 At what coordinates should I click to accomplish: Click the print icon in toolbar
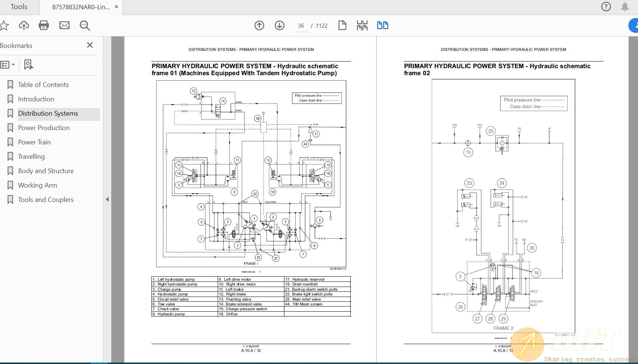[44, 25]
